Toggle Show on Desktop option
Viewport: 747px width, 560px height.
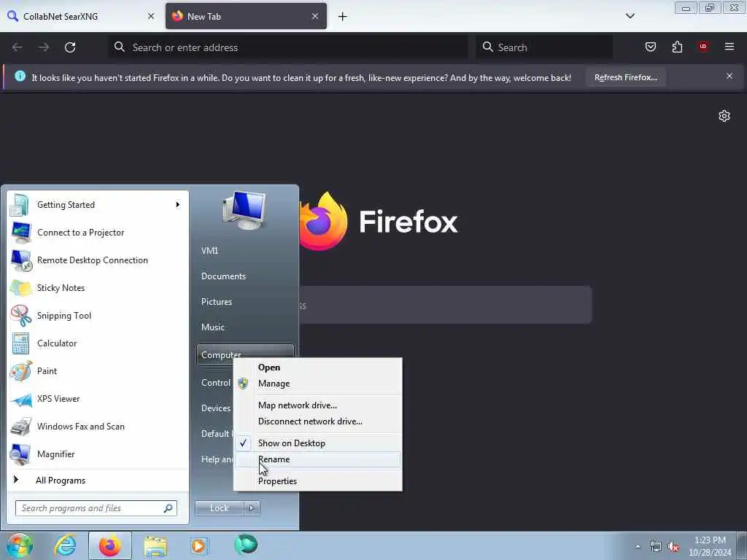pyautogui.click(x=318, y=443)
